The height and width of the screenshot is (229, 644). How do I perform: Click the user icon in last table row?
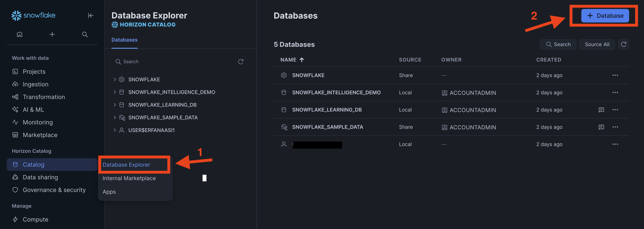tap(284, 144)
